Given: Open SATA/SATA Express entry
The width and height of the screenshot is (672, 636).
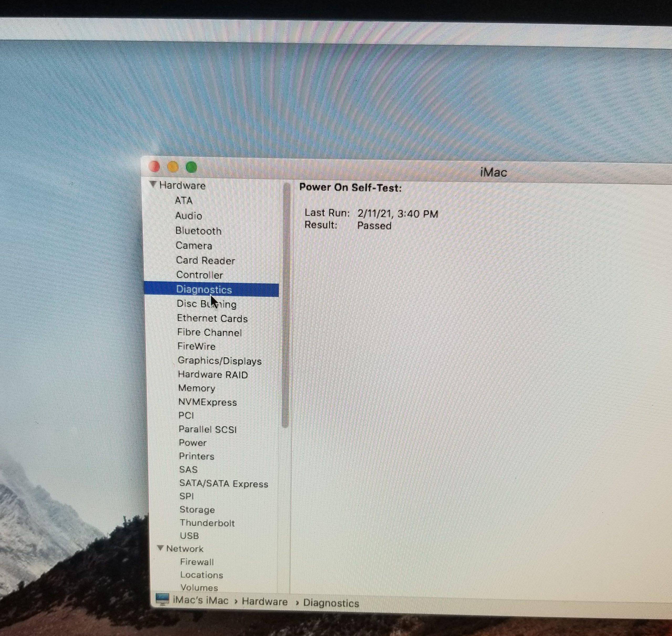Looking at the screenshot, I should click(x=223, y=483).
